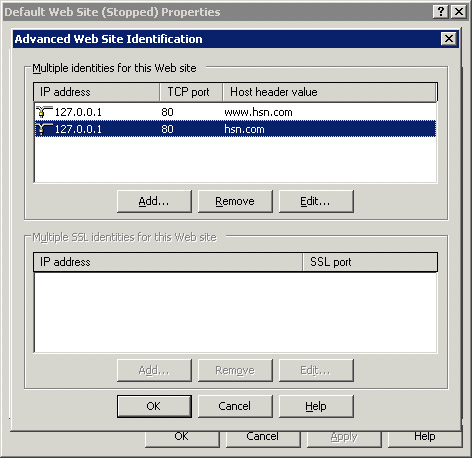
Task: Select the www.hsn.com host header row
Action: 235,112
